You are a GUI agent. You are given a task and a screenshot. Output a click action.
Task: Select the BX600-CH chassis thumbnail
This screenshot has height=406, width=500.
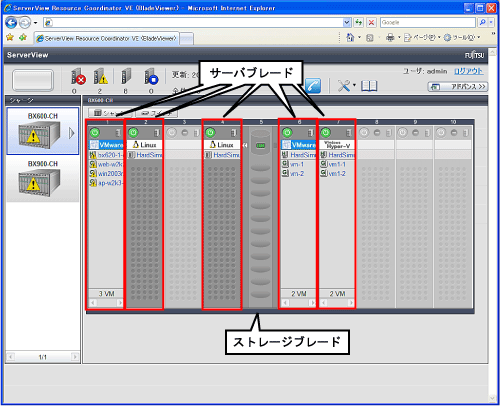click(43, 131)
